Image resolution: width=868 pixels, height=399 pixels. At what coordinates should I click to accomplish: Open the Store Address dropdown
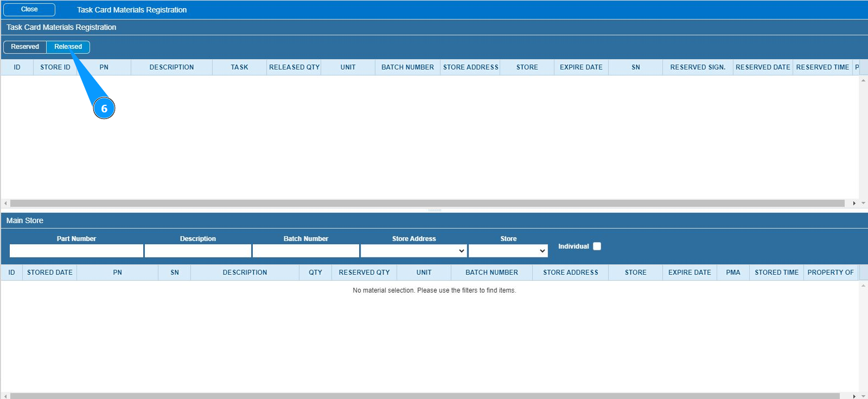point(414,251)
